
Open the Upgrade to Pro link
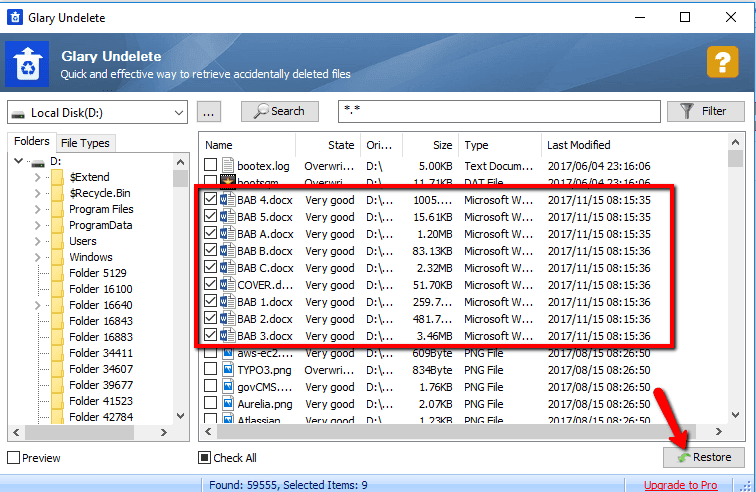click(x=680, y=485)
